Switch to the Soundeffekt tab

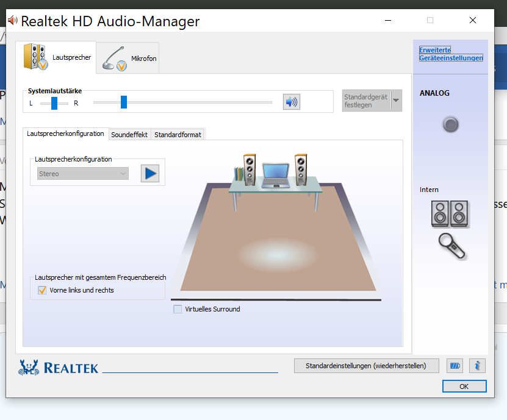pos(129,135)
